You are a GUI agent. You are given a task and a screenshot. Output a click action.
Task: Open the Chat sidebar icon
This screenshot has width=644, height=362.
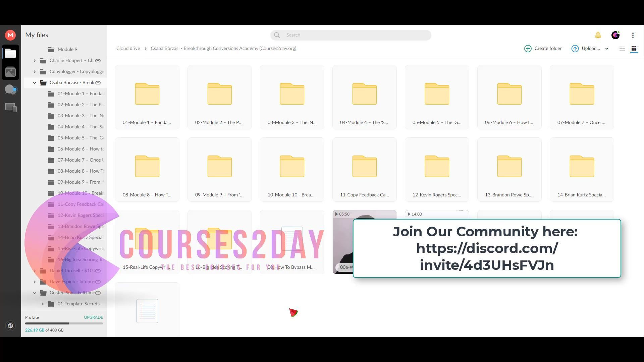tap(10, 89)
